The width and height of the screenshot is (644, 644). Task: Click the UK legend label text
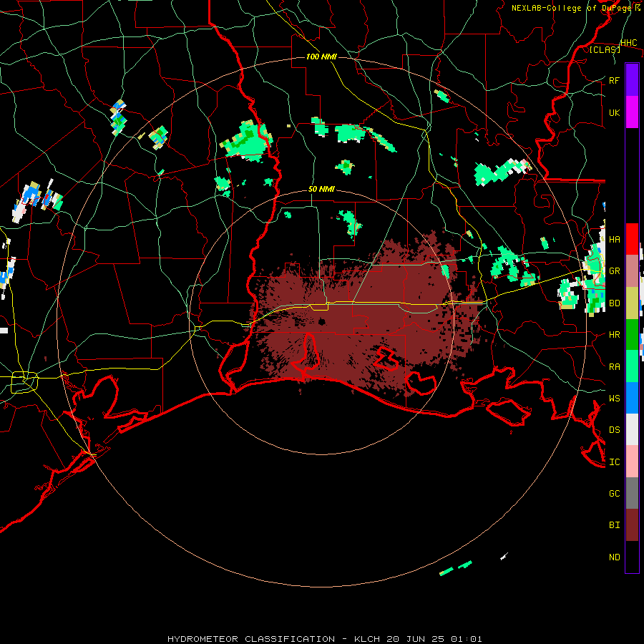click(614, 112)
